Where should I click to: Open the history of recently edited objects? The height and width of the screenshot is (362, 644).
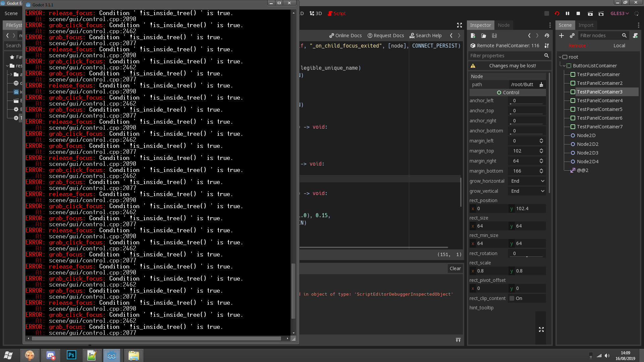pyautogui.click(x=546, y=36)
